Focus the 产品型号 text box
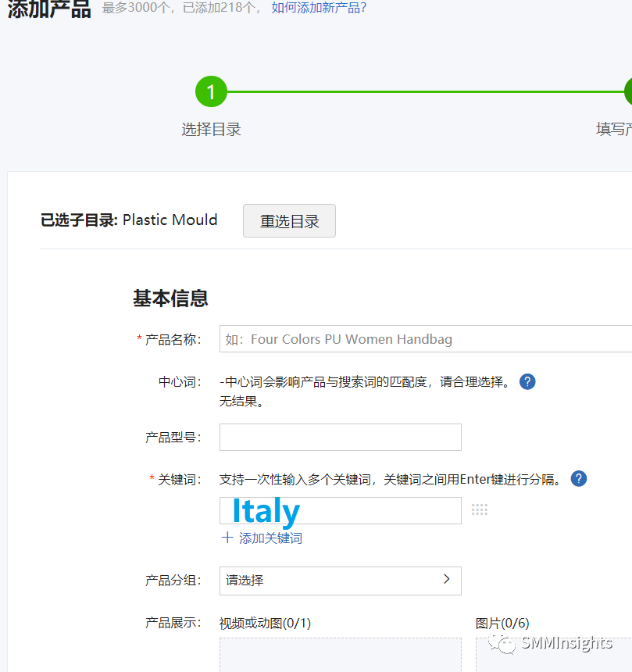This screenshot has width=632, height=672. (x=340, y=438)
